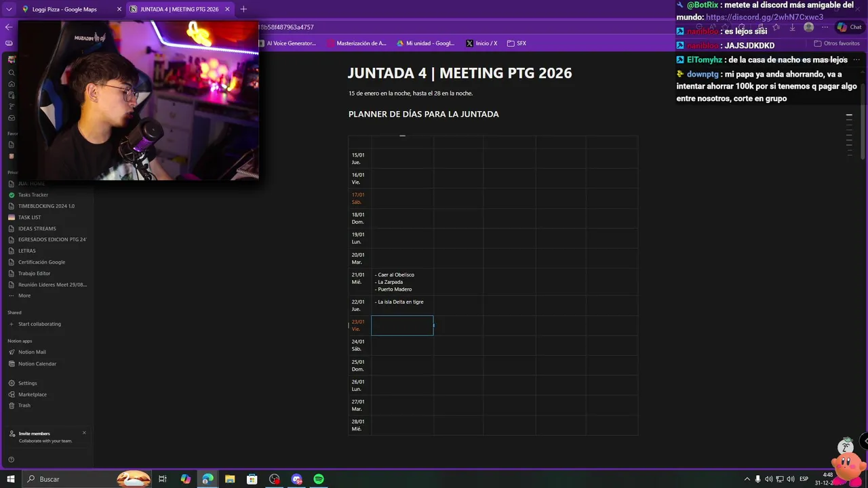The height and width of the screenshot is (488, 868).
Task: Click PLANNER DE DÍAS PARA LA JUNTADA heading
Action: pyautogui.click(x=424, y=114)
